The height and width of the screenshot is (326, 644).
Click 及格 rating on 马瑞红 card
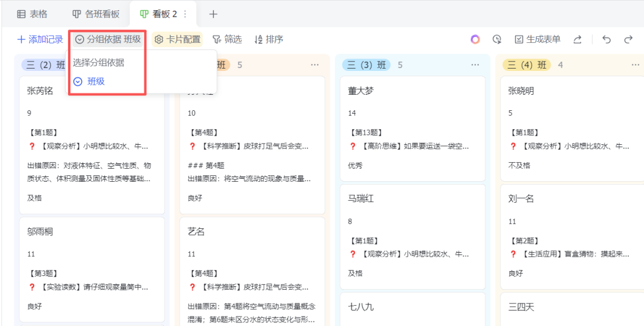pos(355,274)
